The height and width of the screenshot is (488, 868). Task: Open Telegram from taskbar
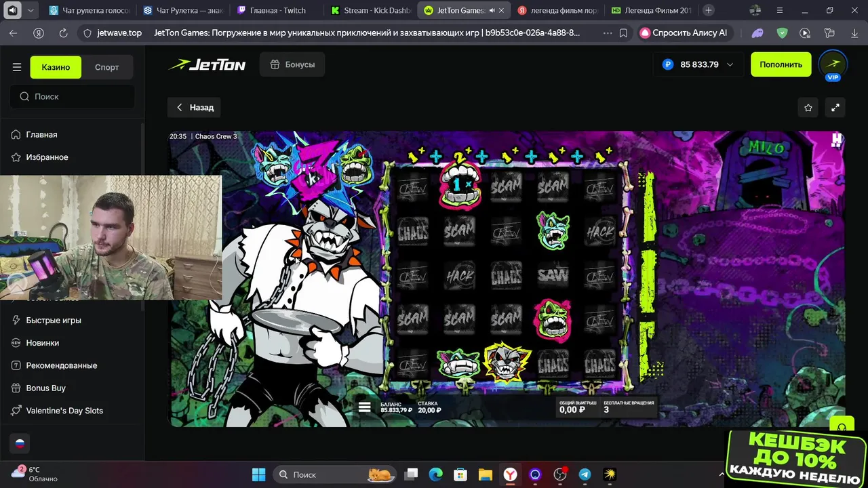coord(585,474)
